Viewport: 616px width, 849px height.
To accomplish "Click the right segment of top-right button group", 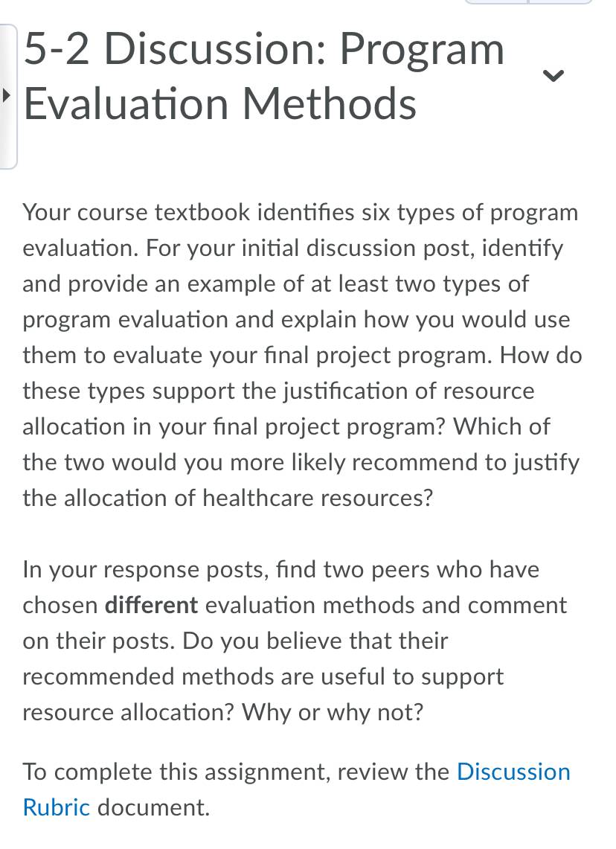I will click(560, 2).
